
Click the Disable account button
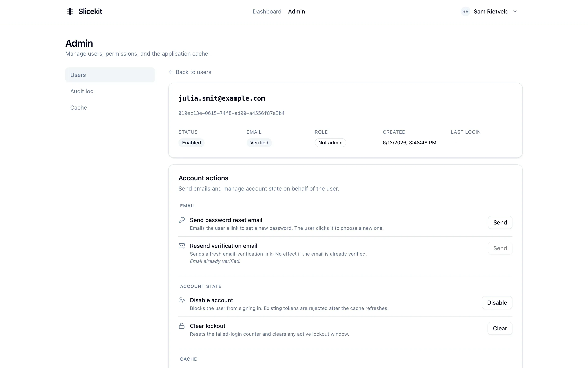[x=497, y=303]
